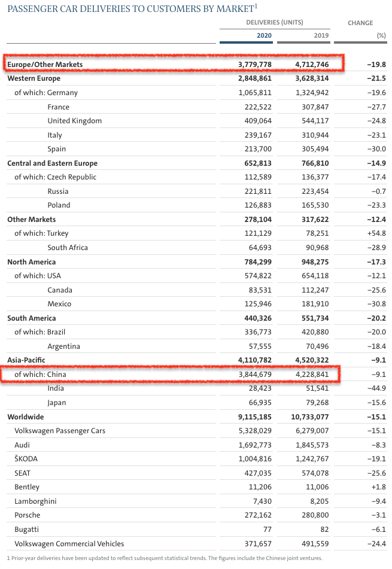Click the 2019 column header
The height and width of the screenshot is (569, 392).
coord(321,35)
